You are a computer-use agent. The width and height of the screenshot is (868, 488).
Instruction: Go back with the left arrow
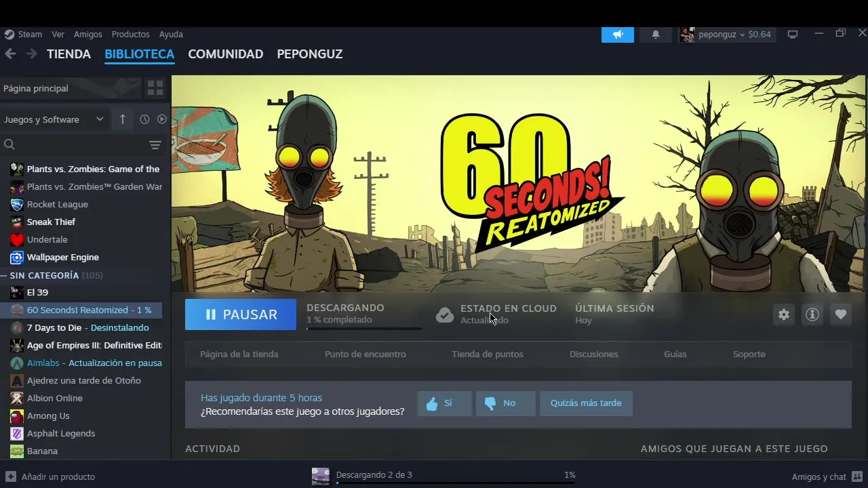(10, 54)
